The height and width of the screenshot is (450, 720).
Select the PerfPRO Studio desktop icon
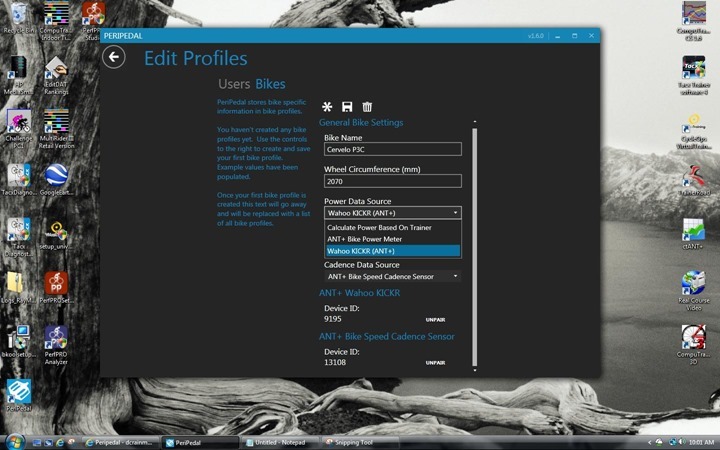pos(92,21)
